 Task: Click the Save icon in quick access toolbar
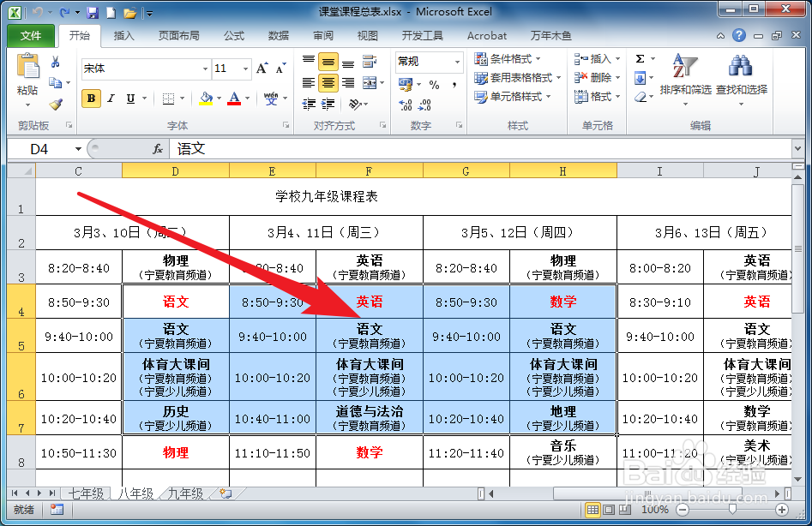pos(92,10)
